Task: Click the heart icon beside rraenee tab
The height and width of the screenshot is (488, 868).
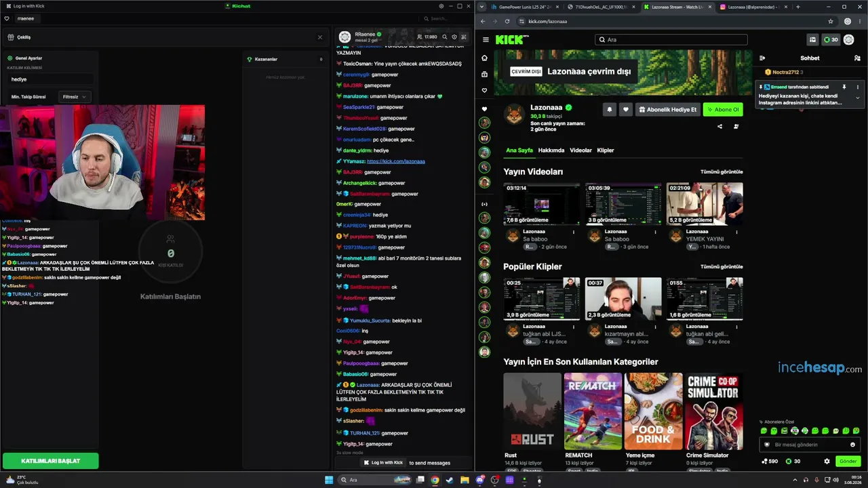Action: pos(7,18)
